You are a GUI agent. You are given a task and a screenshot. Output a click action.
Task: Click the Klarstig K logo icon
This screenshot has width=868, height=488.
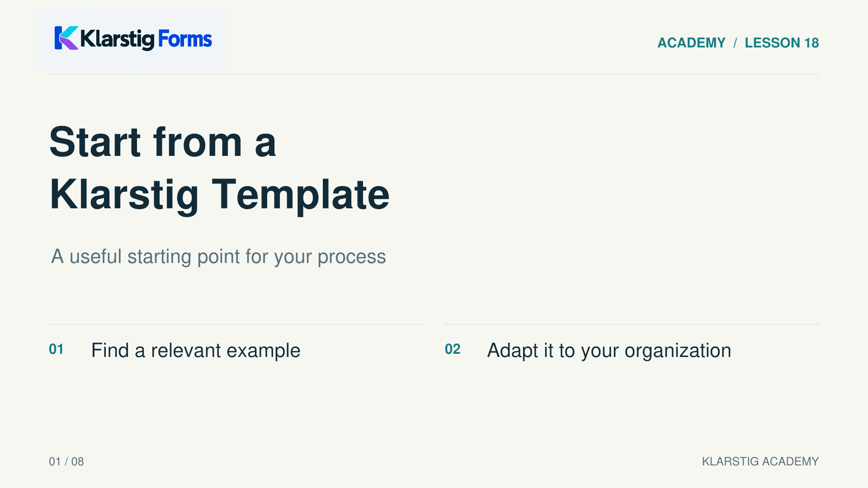(x=66, y=38)
